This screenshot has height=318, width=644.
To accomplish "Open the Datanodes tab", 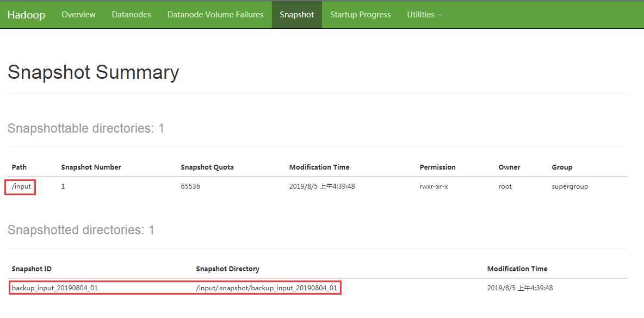I will (x=132, y=15).
